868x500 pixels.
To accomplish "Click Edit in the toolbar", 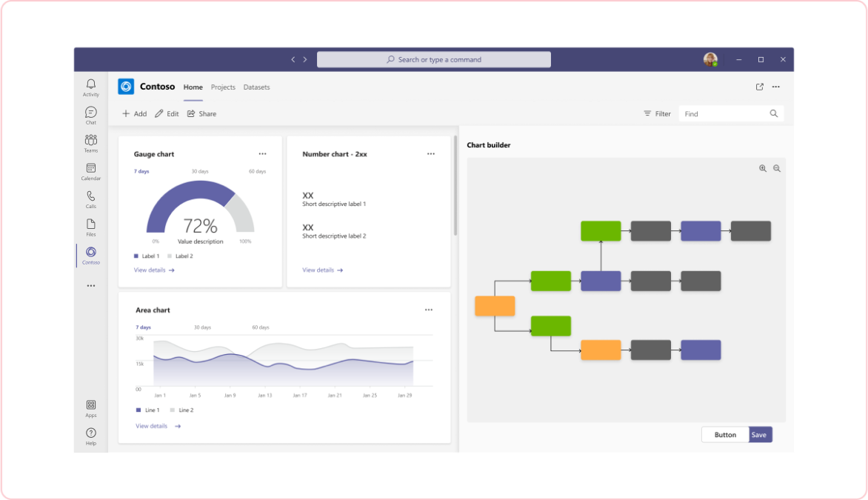I will (x=167, y=113).
